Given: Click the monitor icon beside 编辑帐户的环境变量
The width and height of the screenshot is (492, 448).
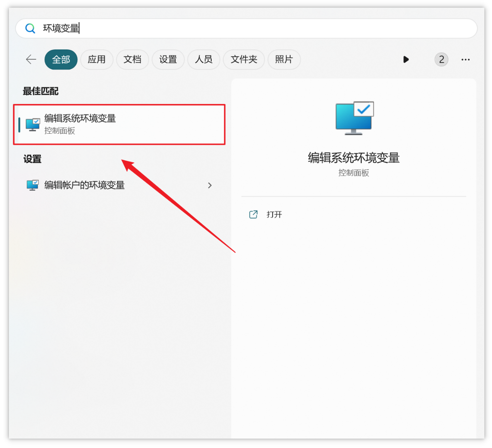Looking at the screenshot, I should 32,185.
